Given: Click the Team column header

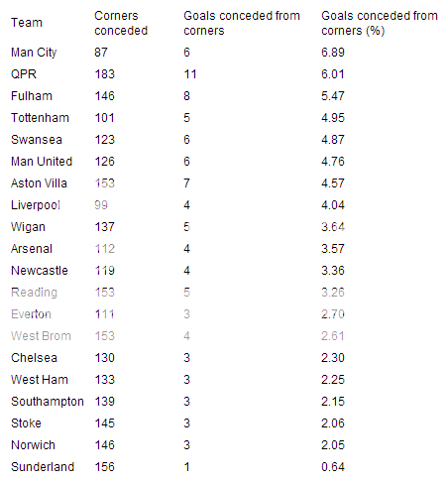Looking at the screenshot, I should [27, 23].
